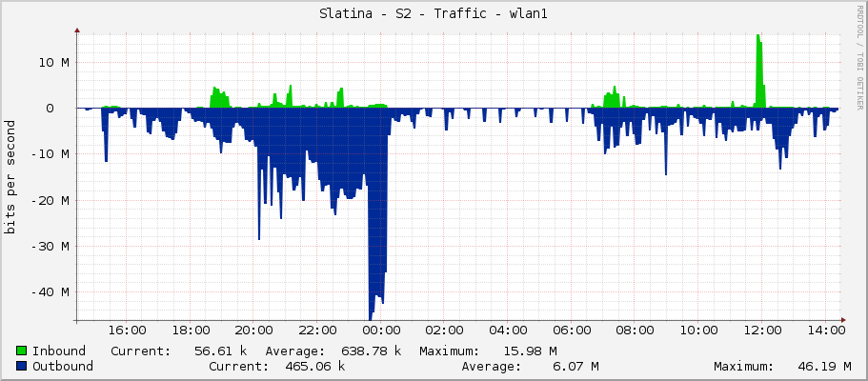Click the tall green inbound spike near 12:00
Screen dimensions: 868x381
759,70
